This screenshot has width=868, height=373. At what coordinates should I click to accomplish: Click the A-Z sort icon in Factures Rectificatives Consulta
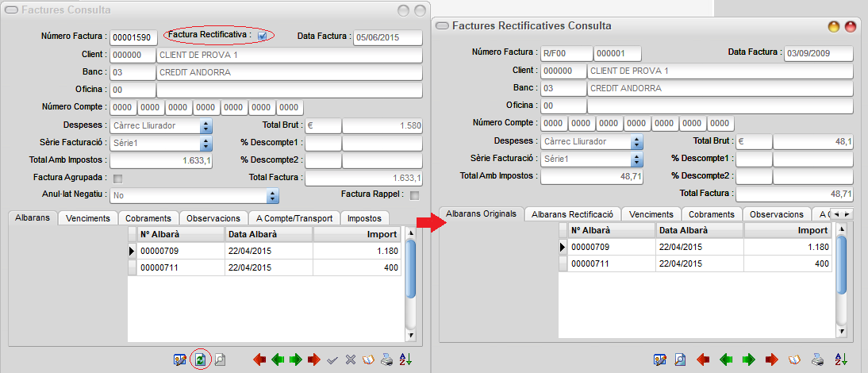pyautogui.click(x=840, y=360)
